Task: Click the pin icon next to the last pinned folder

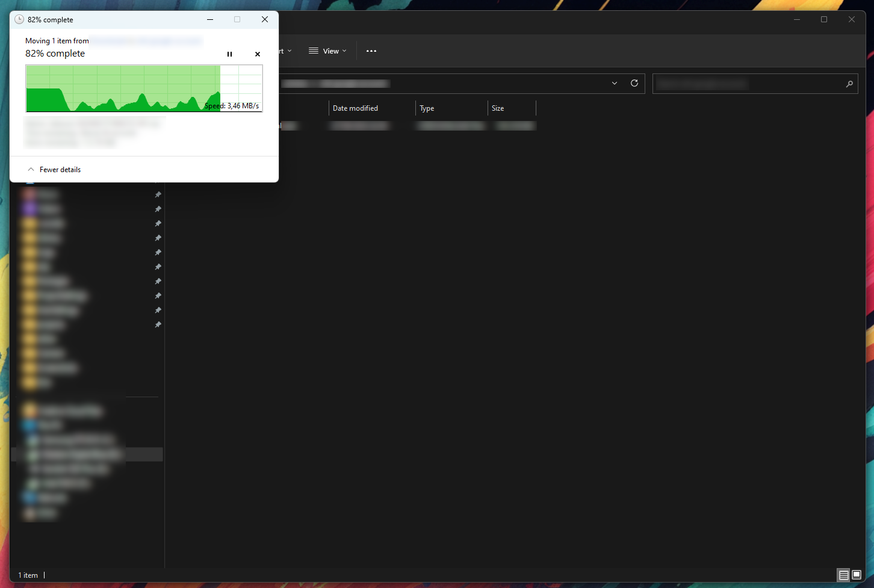Action: click(x=158, y=324)
